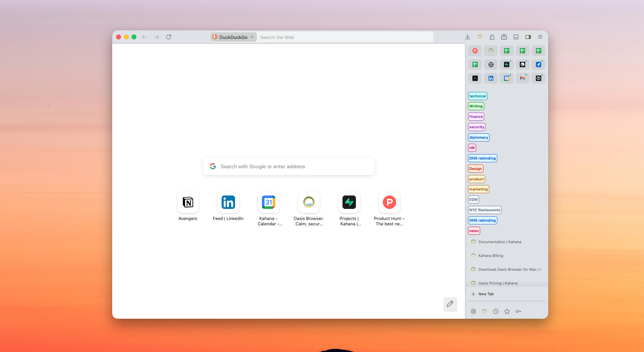The width and height of the screenshot is (644, 352).
Task: Open the Google Calendar pinned tab in the sidebar
Action: (507, 78)
